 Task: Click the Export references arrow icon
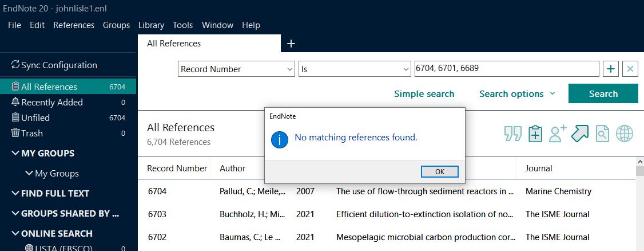(580, 134)
